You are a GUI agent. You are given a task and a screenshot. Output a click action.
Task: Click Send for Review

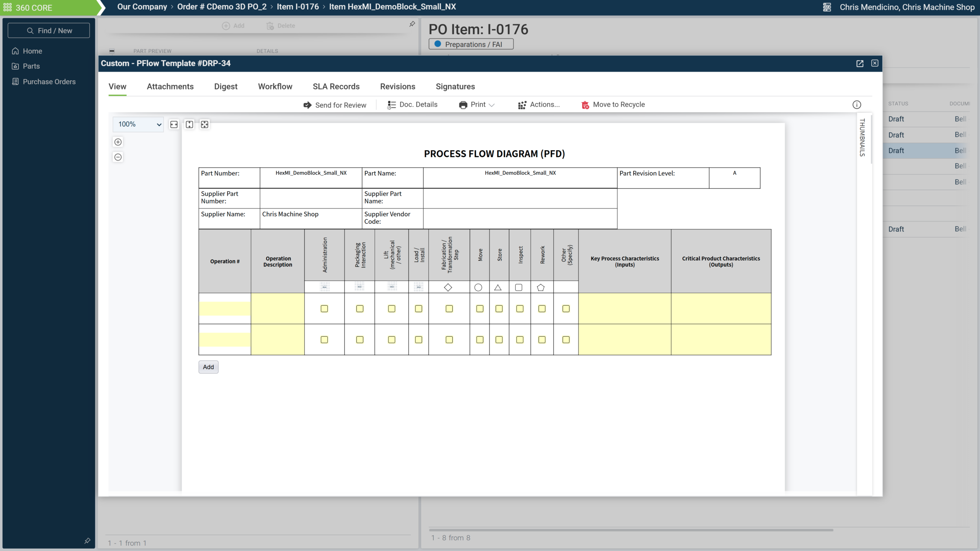coord(335,105)
